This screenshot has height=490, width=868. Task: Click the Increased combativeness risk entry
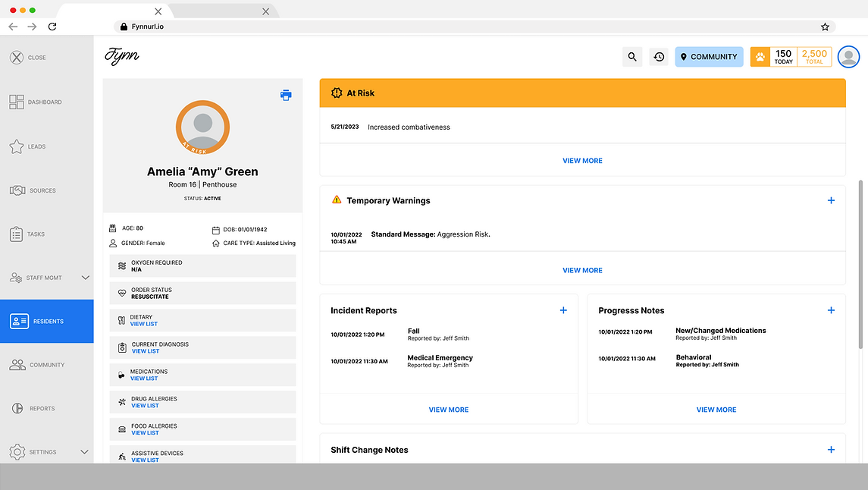click(x=409, y=127)
